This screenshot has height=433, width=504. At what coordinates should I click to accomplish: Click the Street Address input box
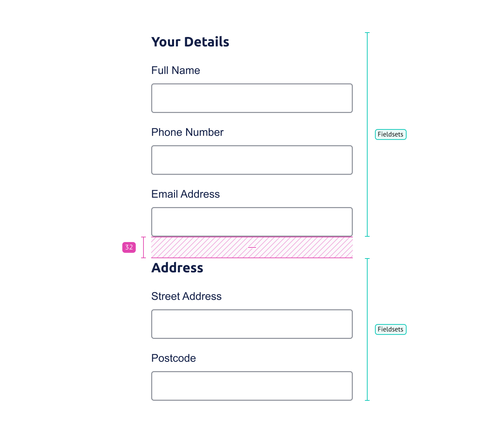(x=252, y=324)
